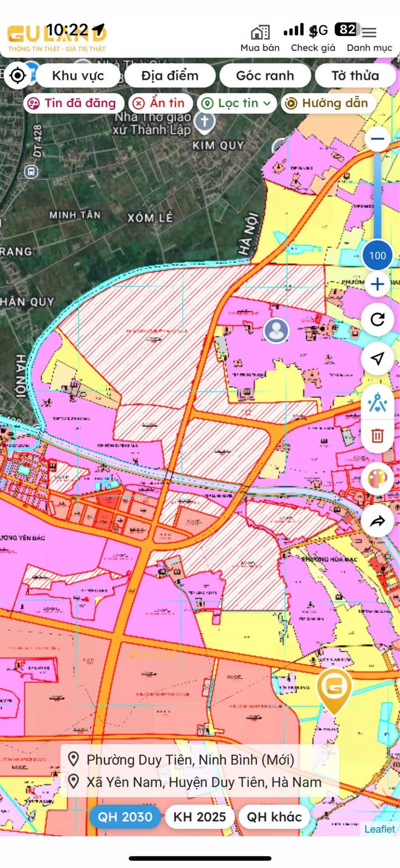Tap the trash delete icon

click(x=377, y=435)
